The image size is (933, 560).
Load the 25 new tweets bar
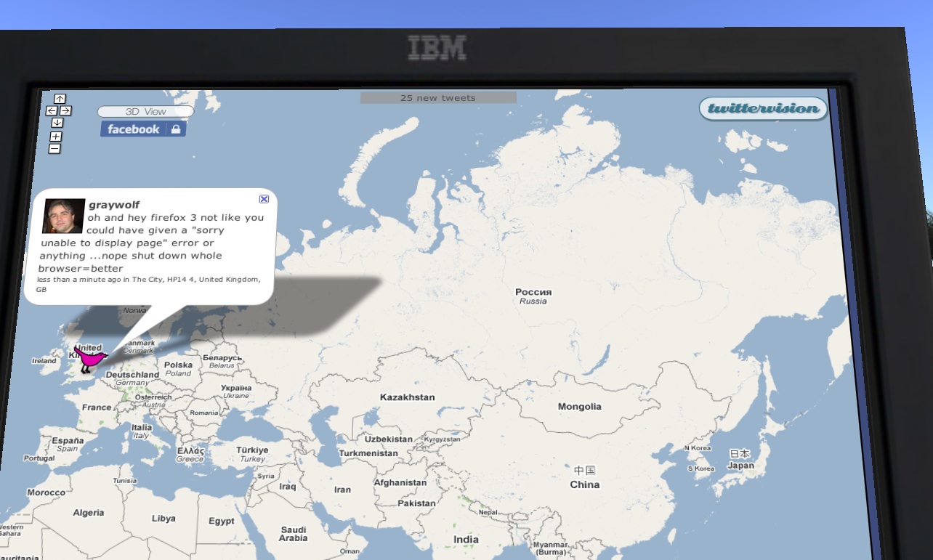438,97
